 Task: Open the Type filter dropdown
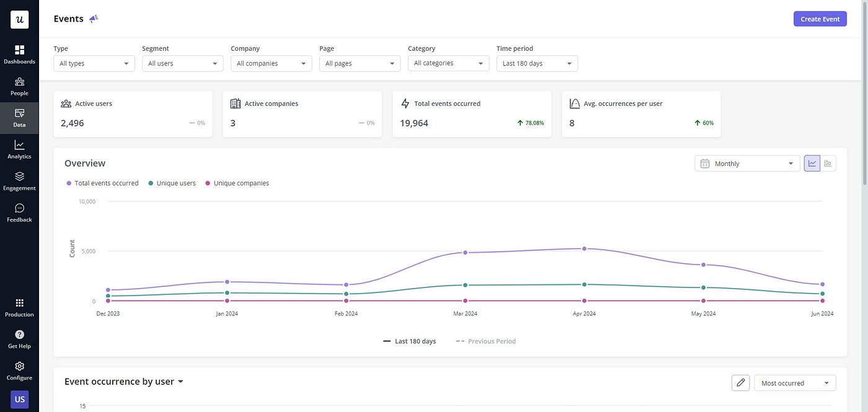(94, 63)
